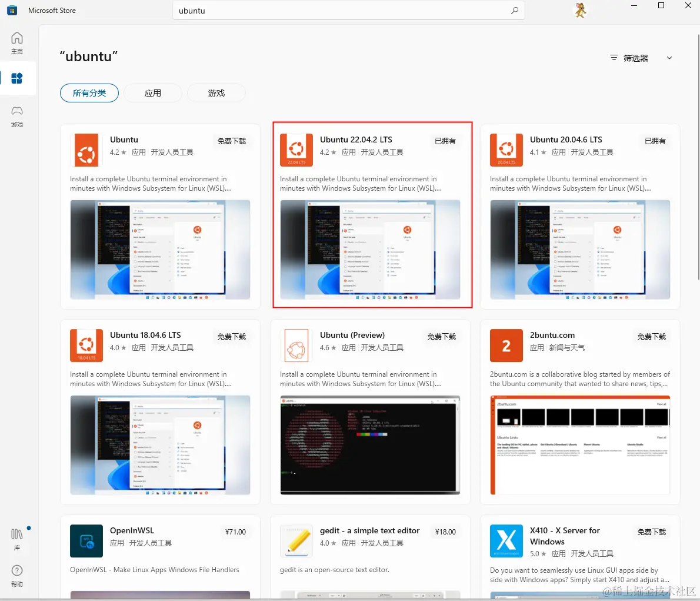
Task: Select the Apps section sidebar icon
Action: (17, 78)
